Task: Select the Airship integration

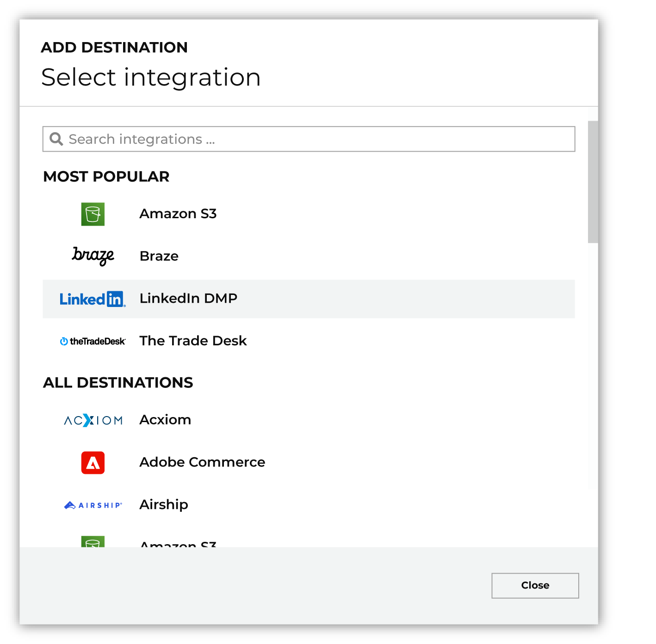Action: [x=309, y=505]
